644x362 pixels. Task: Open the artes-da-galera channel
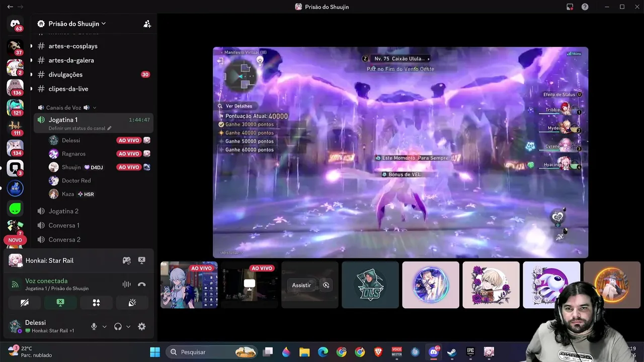click(x=71, y=60)
